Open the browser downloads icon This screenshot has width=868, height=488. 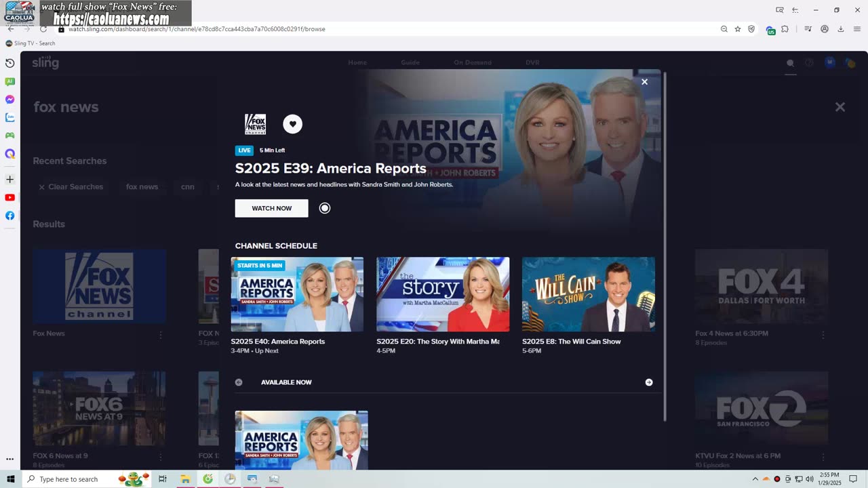click(841, 29)
